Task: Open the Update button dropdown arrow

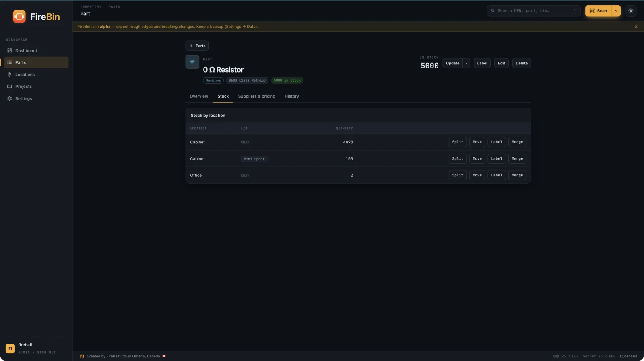Action: (x=466, y=63)
